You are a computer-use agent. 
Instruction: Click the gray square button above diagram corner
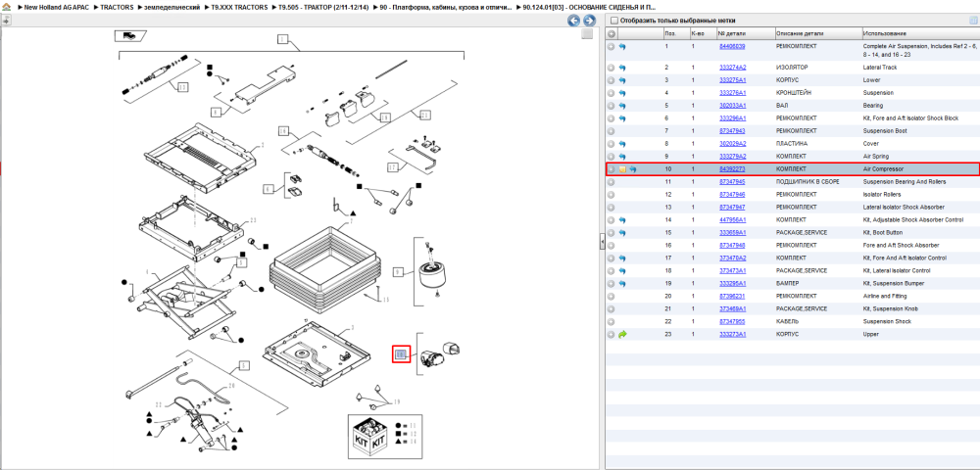[x=587, y=34]
